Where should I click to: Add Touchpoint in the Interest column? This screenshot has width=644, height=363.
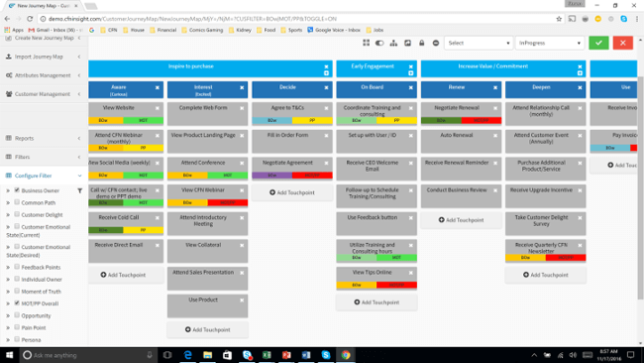[207, 329]
